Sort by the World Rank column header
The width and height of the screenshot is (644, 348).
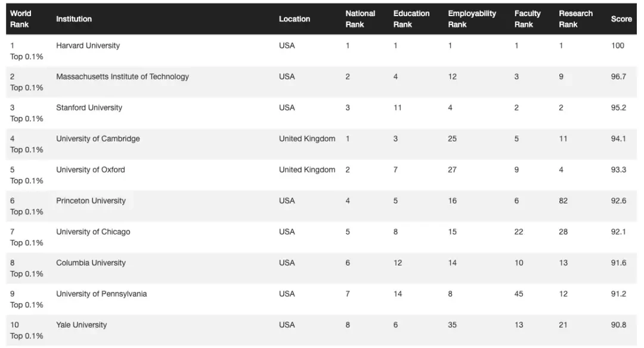coord(20,19)
